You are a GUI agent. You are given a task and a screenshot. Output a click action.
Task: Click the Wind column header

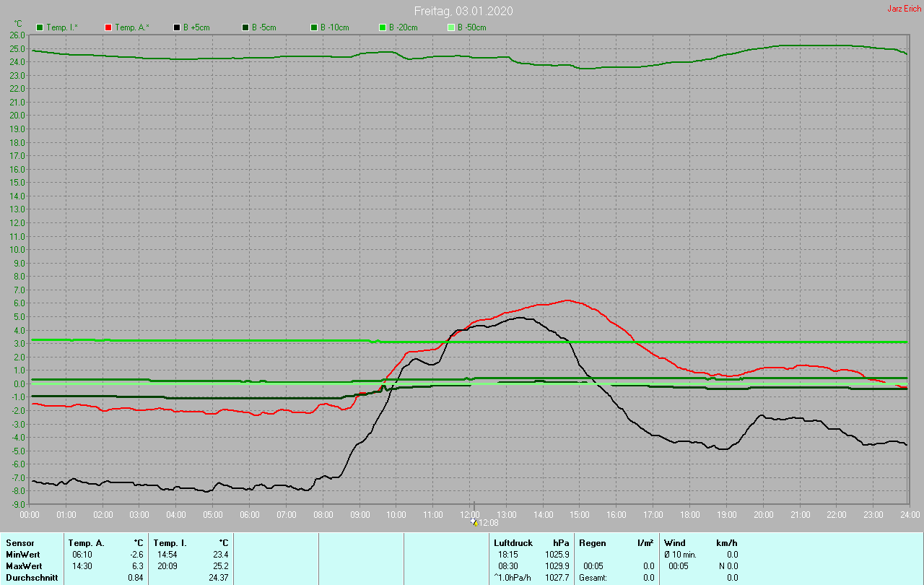point(675,543)
